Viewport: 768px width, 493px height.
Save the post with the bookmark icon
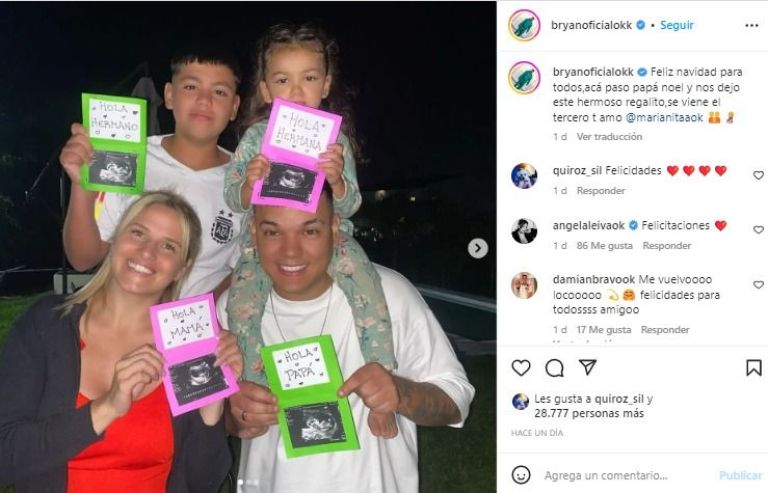pos(754,368)
